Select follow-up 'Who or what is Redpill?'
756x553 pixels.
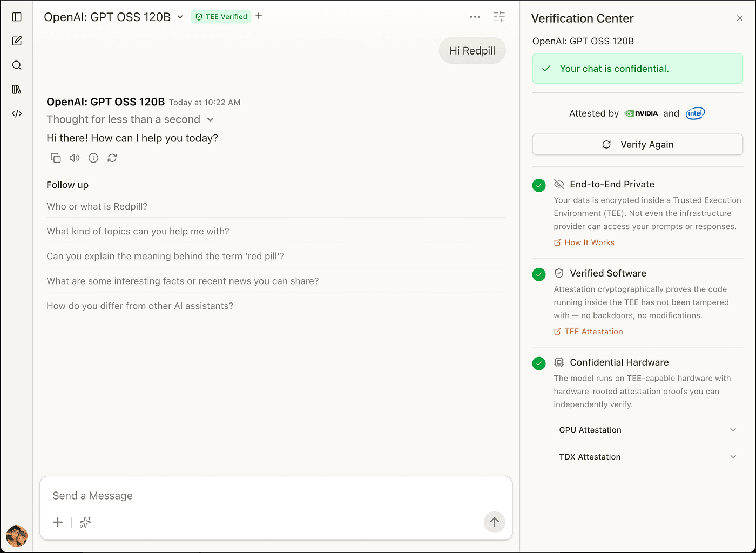276,206
